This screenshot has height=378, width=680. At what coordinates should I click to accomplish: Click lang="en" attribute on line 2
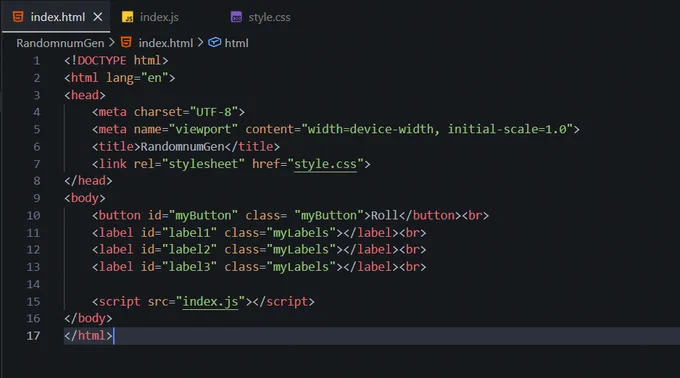pos(137,78)
